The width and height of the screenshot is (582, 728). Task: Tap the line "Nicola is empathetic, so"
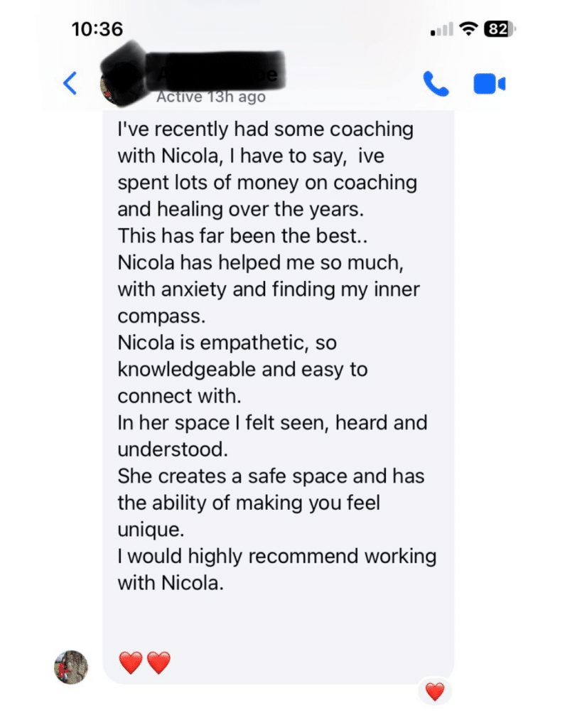point(227,343)
